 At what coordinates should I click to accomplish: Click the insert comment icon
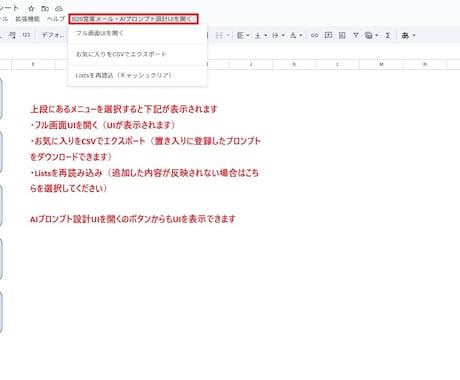(328, 35)
